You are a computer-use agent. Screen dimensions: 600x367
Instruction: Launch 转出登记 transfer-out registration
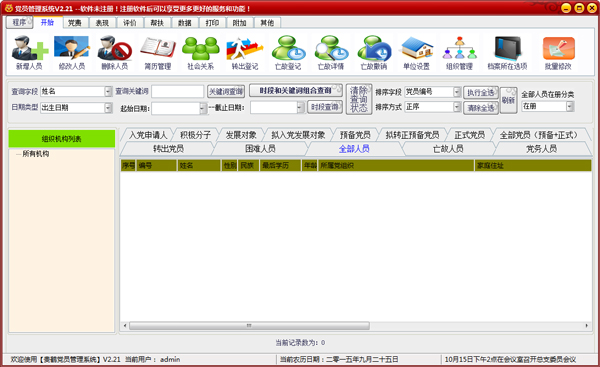(x=245, y=53)
